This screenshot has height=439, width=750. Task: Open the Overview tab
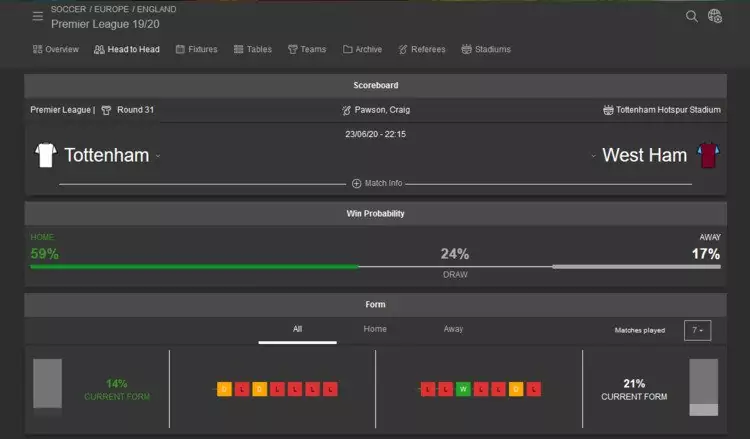click(x=55, y=49)
